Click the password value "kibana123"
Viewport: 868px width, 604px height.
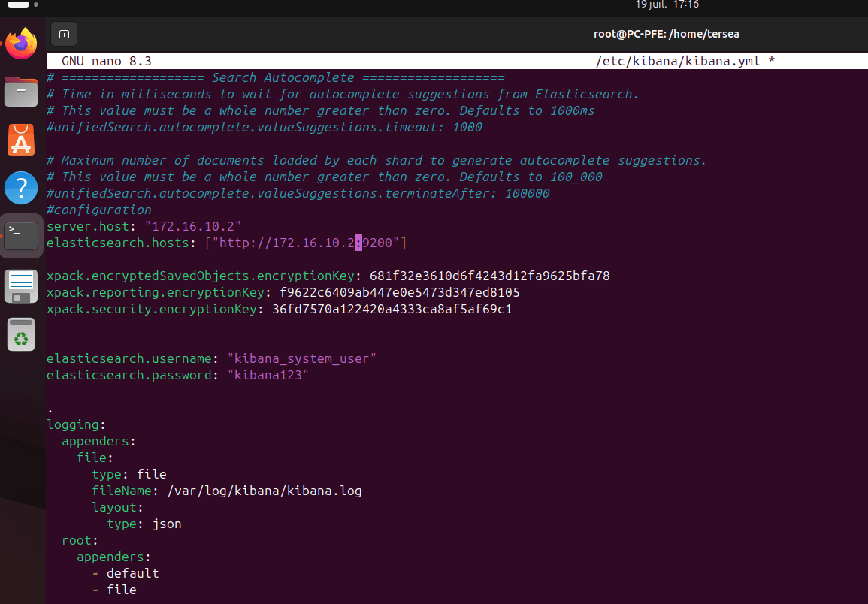268,376
